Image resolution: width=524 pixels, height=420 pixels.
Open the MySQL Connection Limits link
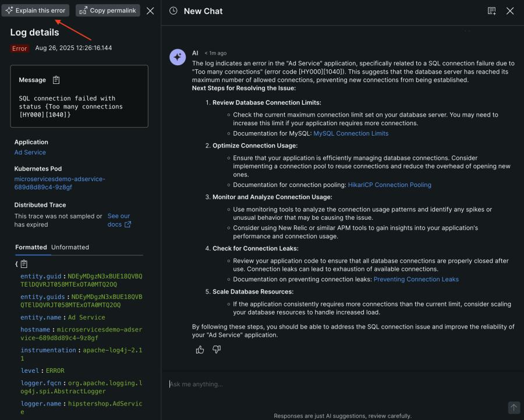point(350,133)
